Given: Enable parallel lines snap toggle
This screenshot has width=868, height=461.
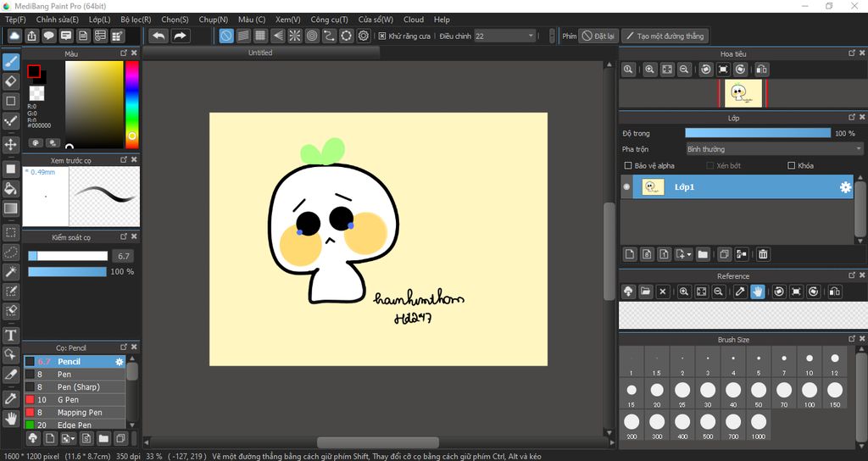Looking at the screenshot, I should (243, 36).
